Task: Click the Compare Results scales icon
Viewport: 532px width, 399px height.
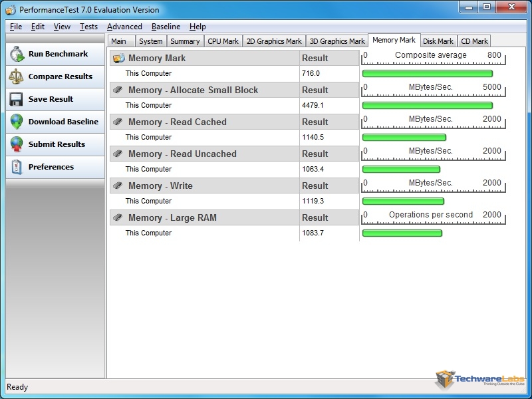Action: [17, 76]
